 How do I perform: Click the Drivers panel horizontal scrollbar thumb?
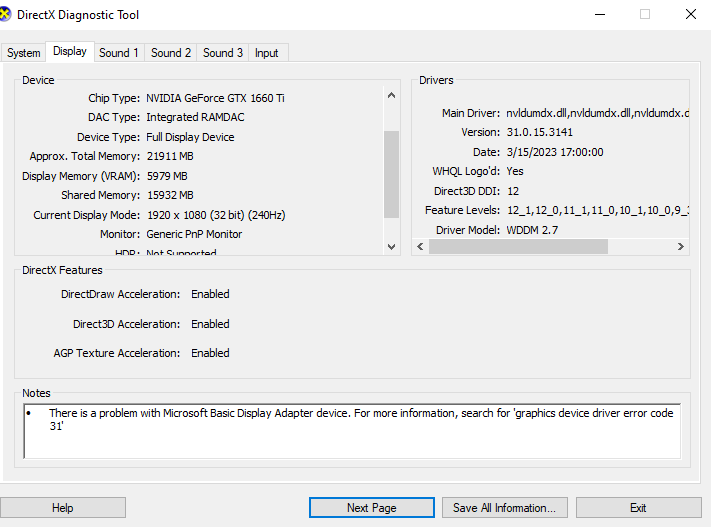pyautogui.click(x=518, y=246)
